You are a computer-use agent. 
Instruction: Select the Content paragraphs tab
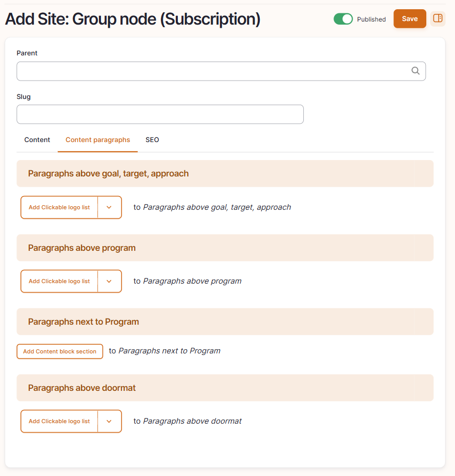click(x=98, y=140)
